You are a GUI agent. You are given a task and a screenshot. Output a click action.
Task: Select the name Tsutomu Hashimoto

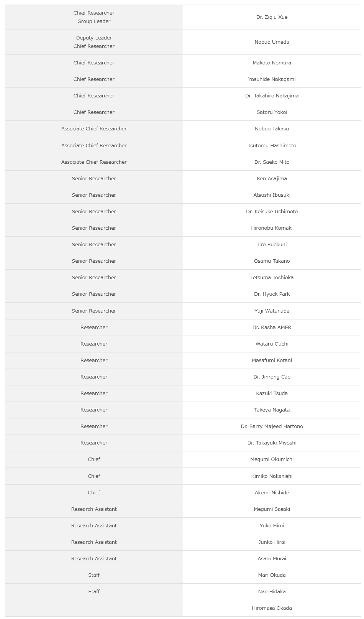(272, 146)
